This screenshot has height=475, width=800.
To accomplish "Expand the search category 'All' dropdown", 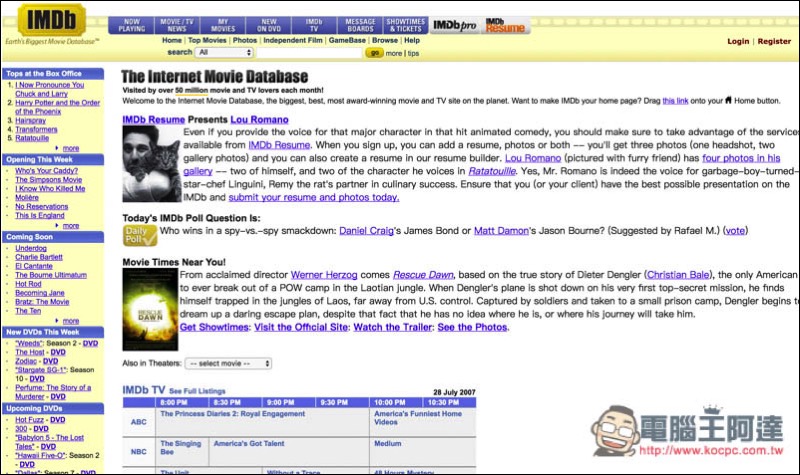I will tap(224, 52).
